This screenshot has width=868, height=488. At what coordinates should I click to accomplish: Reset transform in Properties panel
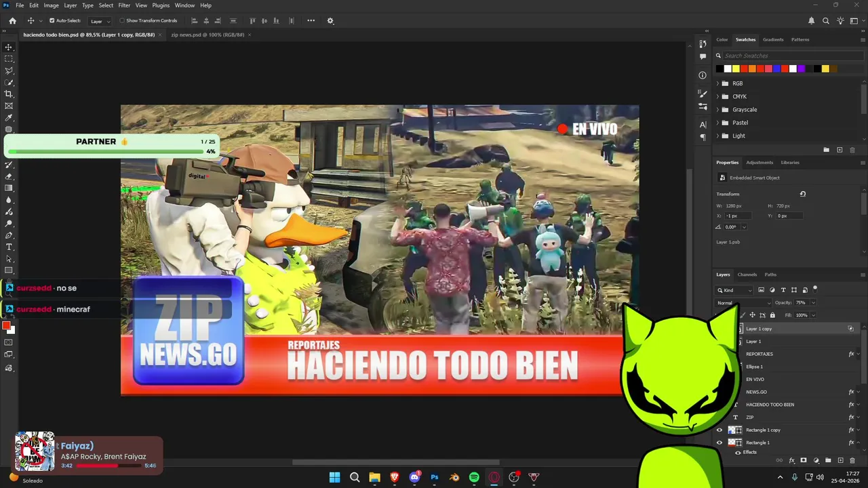coord(803,194)
